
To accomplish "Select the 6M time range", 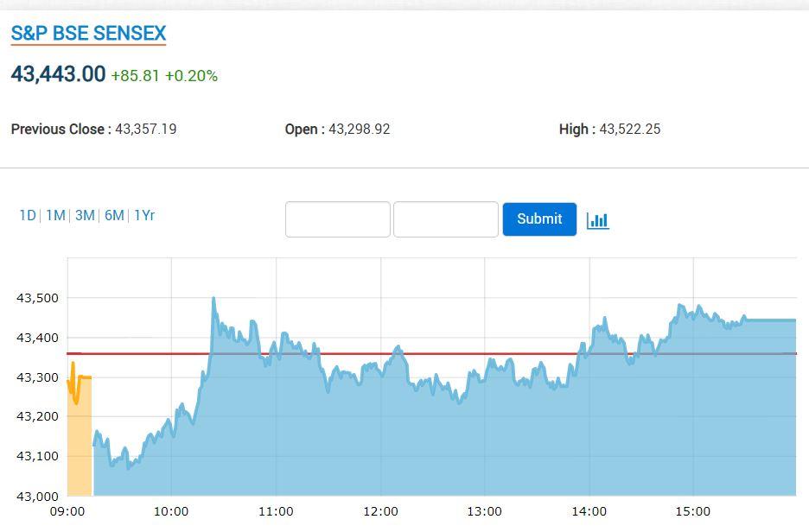I will [x=114, y=215].
